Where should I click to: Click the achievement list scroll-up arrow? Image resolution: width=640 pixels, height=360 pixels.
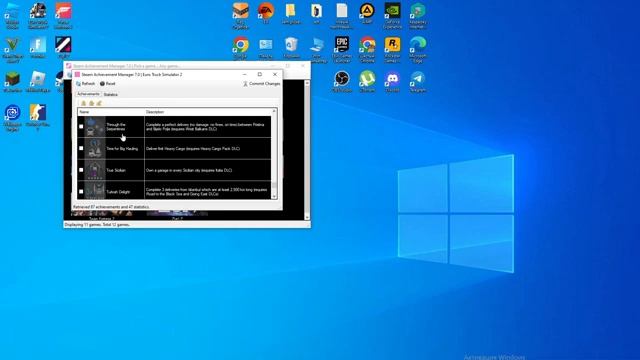coord(274,111)
